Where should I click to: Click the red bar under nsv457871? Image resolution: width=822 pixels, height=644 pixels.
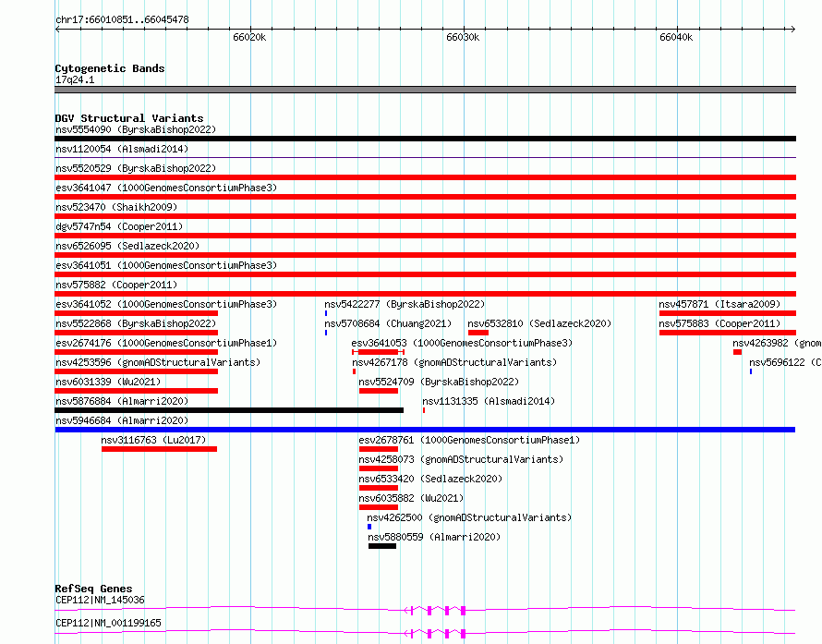(728, 313)
